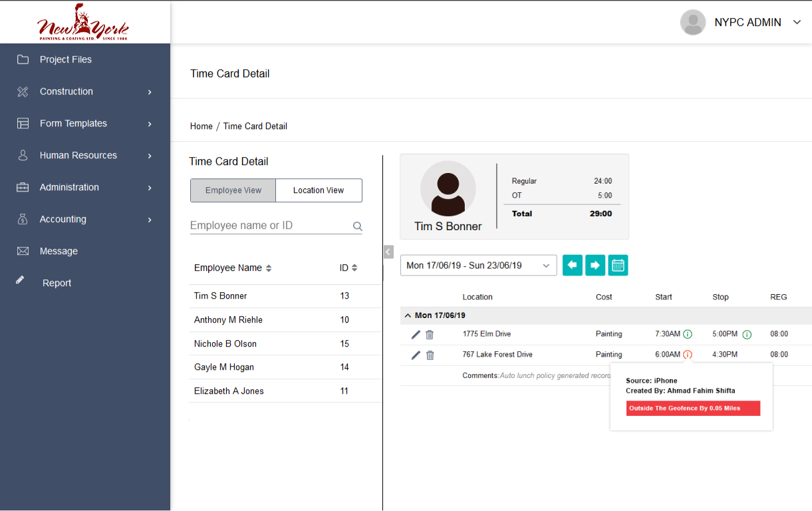812x511 pixels.
Task: Click Tim S Bonner profile picture
Action: coord(448,188)
